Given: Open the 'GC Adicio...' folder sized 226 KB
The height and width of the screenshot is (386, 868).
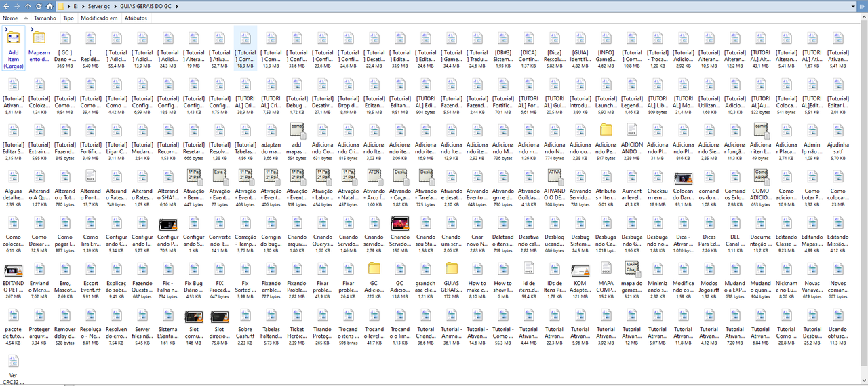Looking at the screenshot, I should [374, 278].
